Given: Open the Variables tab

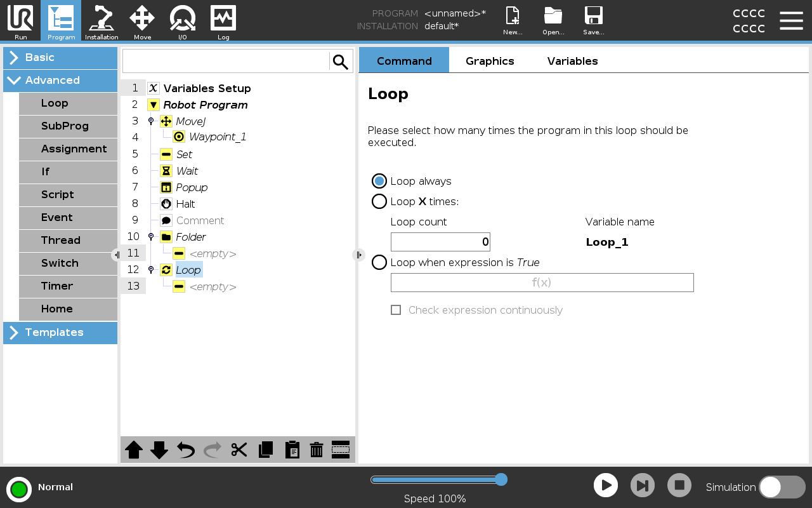Looking at the screenshot, I should tap(572, 61).
